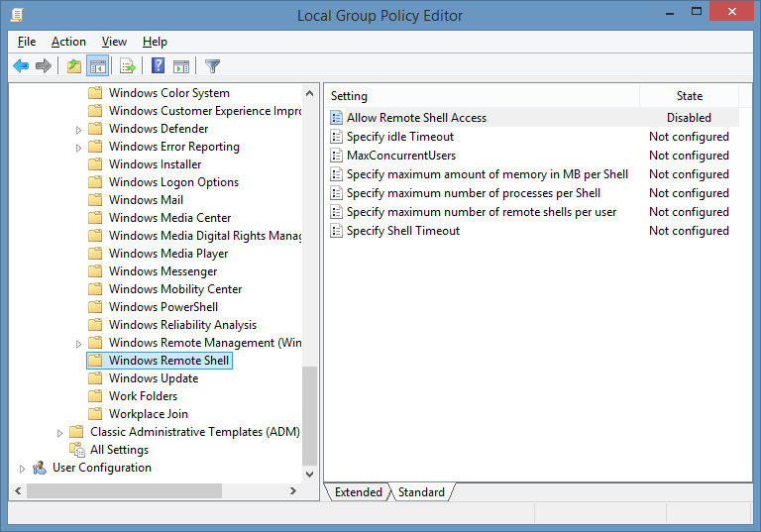
Task: Click tree horizontal scroll right arrow
Action: pyautogui.click(x=292, y=490)
